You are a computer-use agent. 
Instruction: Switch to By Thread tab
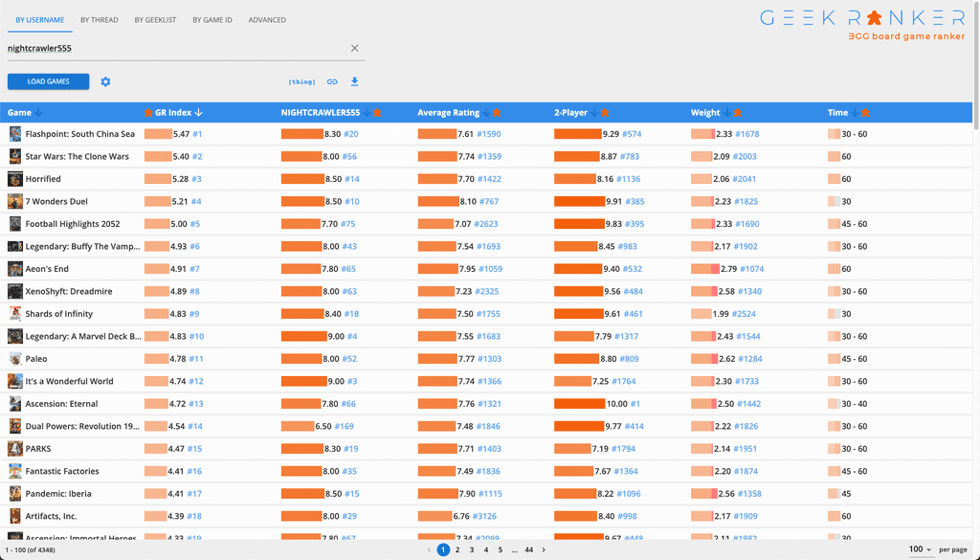coord(100,20)
